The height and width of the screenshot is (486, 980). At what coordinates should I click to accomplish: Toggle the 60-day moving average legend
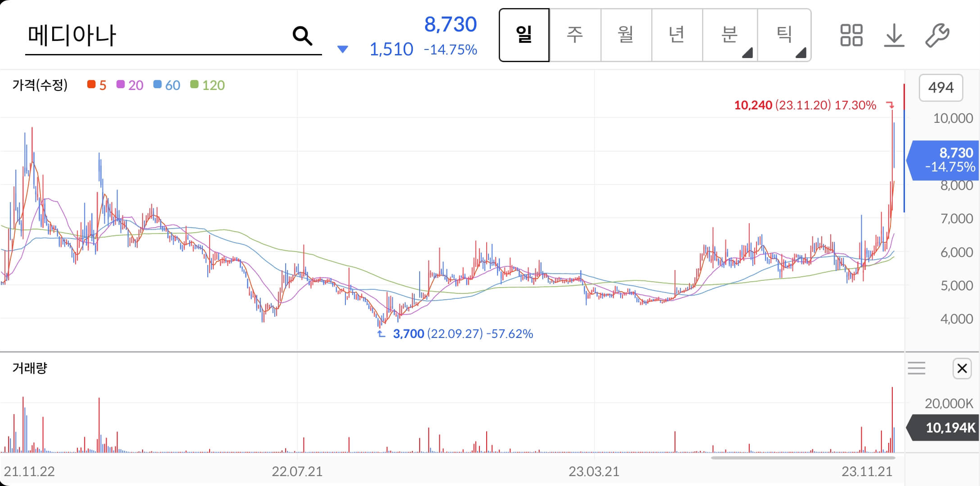click(x=167, y=85)
